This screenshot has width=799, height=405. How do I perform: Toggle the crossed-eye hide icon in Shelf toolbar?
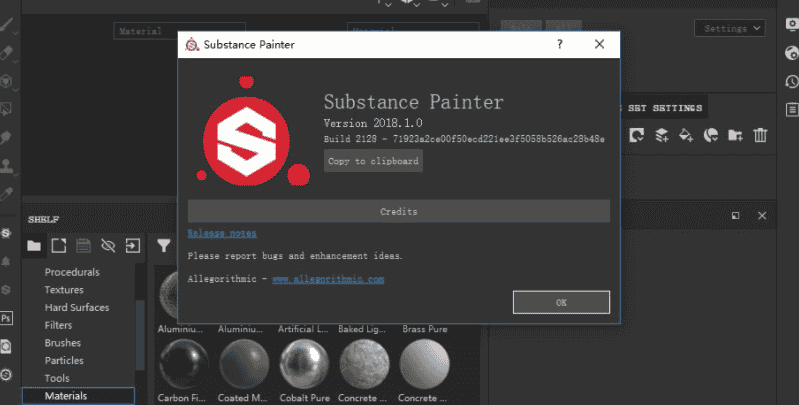tap(108, 246)
